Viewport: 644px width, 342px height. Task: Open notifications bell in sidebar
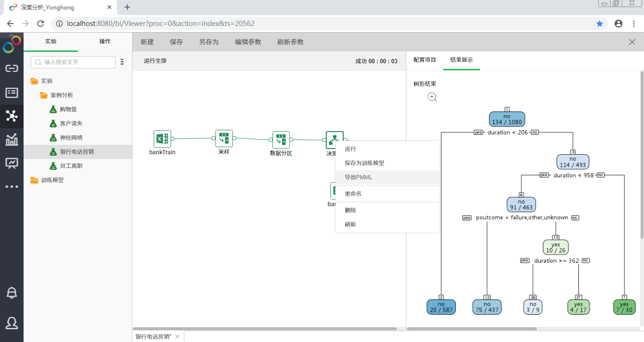click(12, 292)
